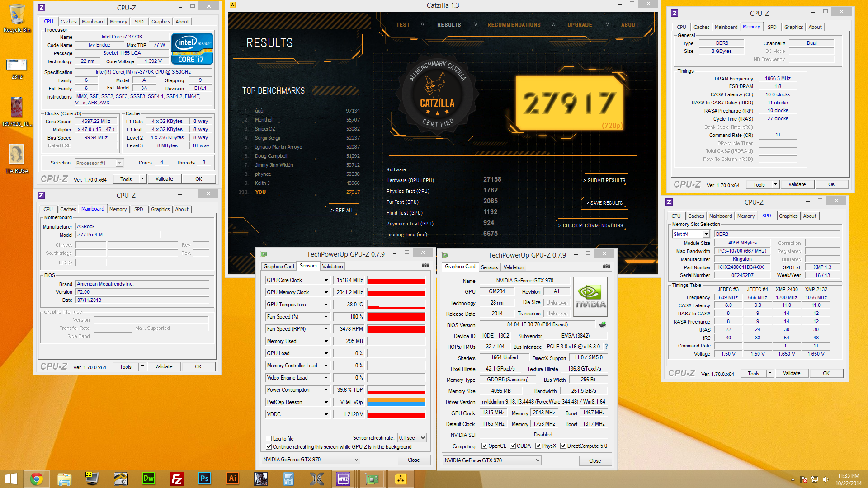868x488 pixels.
Task: Click the Intel Core i7 logo in CPU-Z
Action: point(193,49)
